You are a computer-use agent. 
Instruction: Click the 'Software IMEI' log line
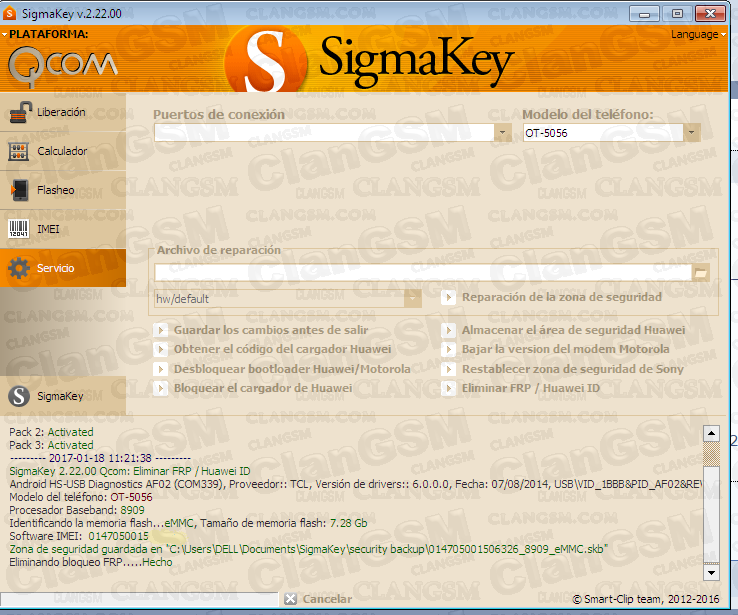point(79,536)
